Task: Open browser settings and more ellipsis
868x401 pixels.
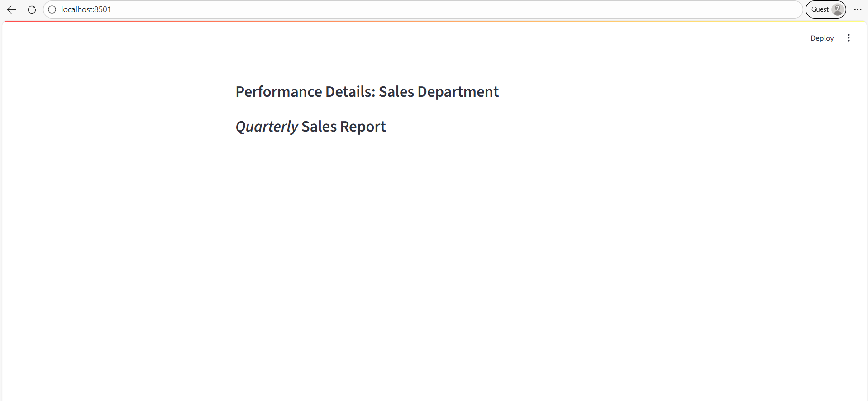Action: click(858, 9)
